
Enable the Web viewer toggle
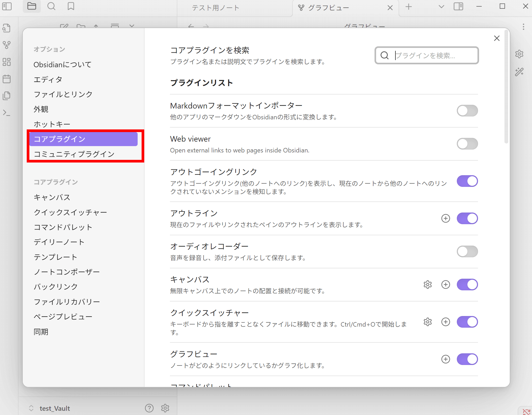point(467,144)
